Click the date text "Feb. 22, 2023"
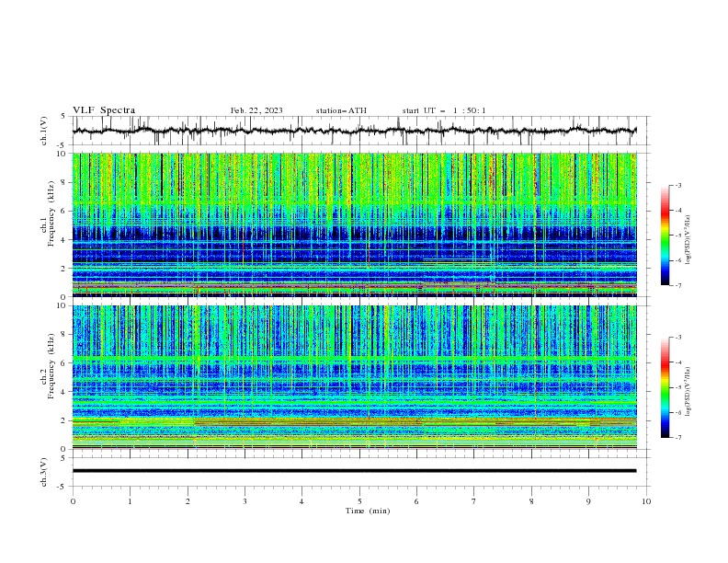Image resolution: width=728 pixels, height=563 pixels. click(256, 110)
